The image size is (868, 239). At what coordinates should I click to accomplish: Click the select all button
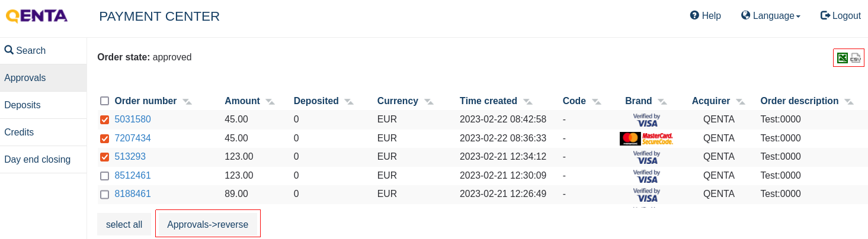pos(124,225)
